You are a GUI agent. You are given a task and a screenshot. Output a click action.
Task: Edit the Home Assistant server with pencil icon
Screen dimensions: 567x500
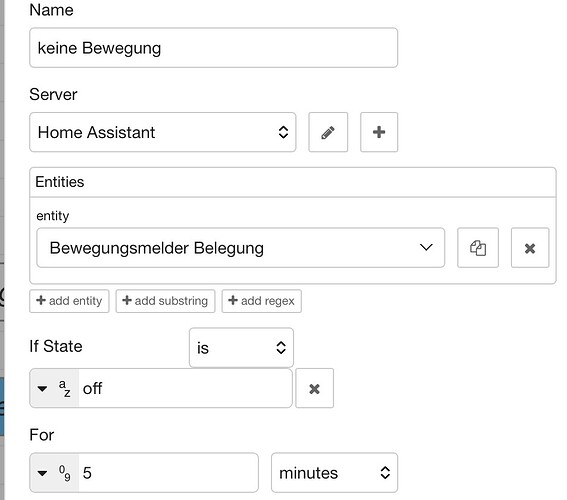coord(328,132)
